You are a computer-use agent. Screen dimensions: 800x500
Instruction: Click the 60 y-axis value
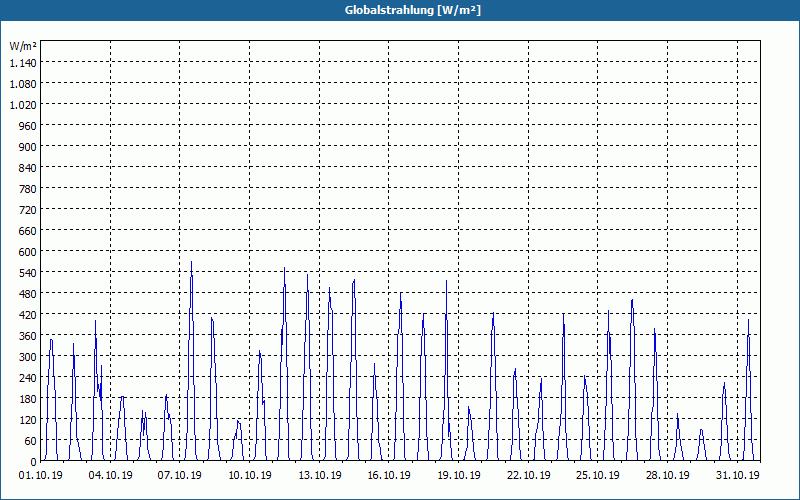pyautogui.click(x=31, y=441)
